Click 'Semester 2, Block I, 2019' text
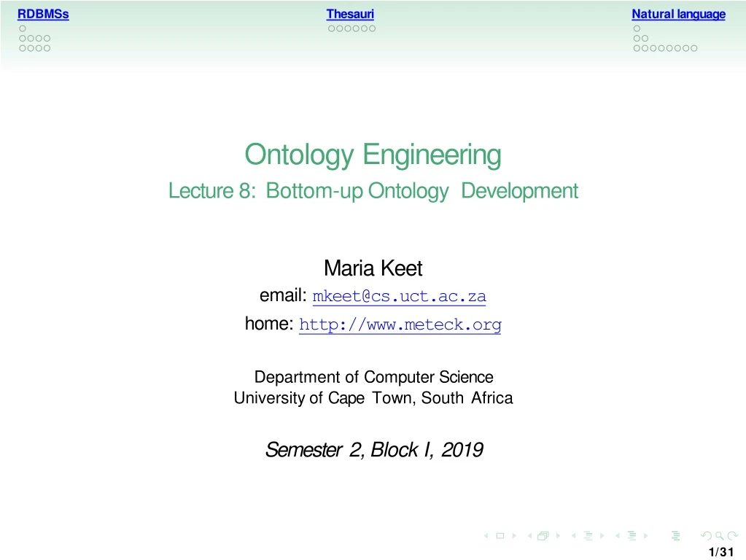This screenshot has width=746, height=560. [374, 450]
